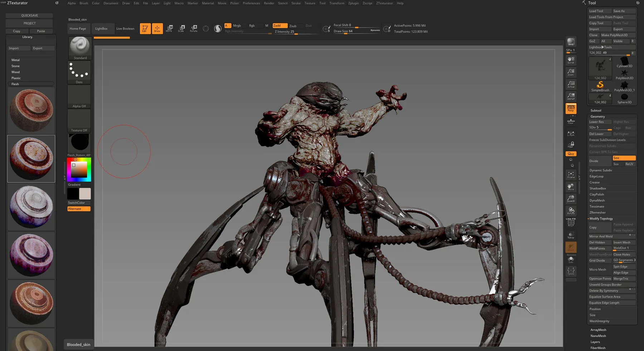
Task: Toggle Persp perspective view
Action: 571,108
